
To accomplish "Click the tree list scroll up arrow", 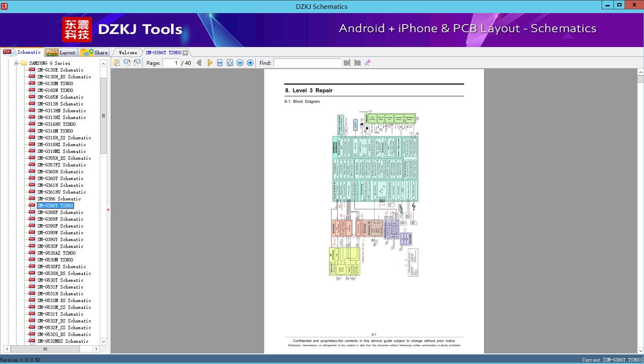I will click(103, 64).
